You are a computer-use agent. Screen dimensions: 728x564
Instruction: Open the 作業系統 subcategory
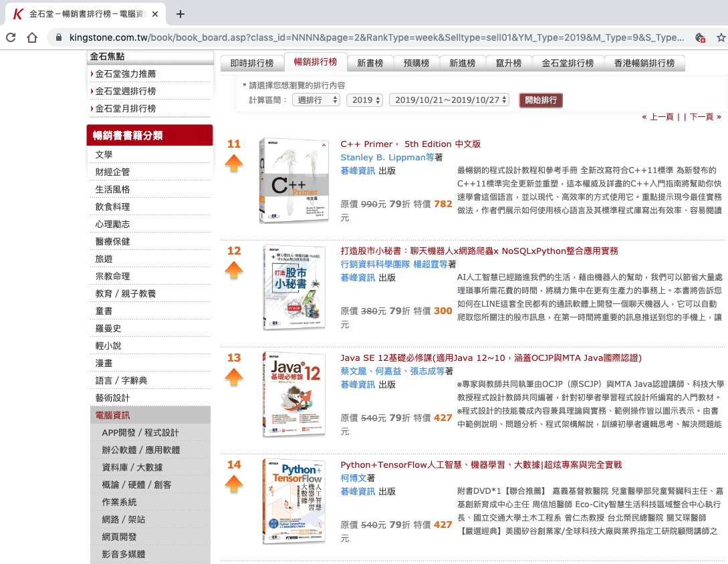click(119, 503)
